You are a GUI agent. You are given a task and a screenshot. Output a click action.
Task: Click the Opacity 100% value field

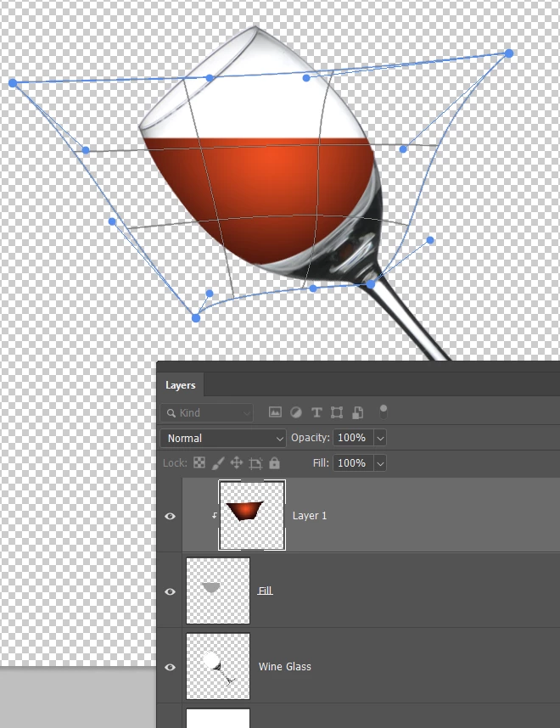click(353, 438)
